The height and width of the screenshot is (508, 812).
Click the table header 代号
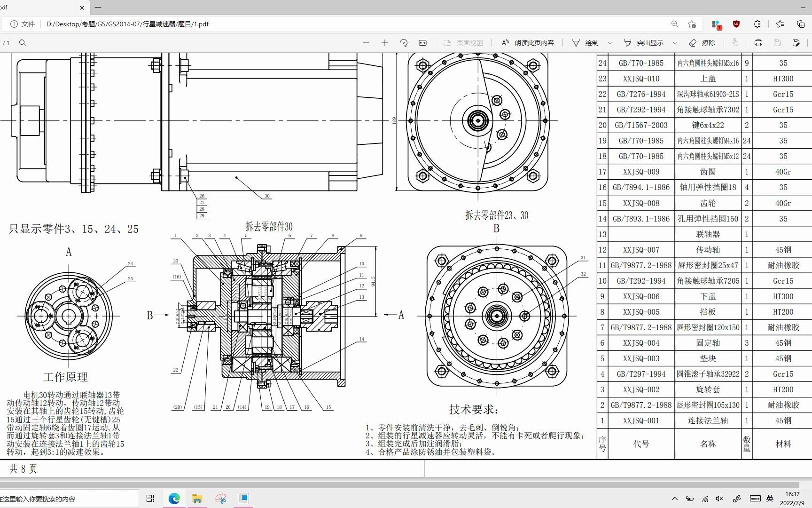point(641,444)
